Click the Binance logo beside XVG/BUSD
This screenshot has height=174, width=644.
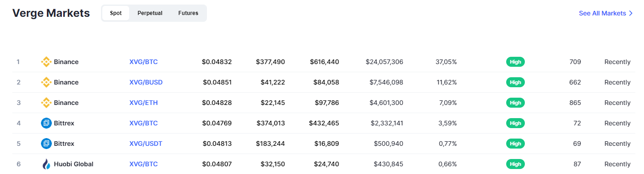[x=46, y=82]
